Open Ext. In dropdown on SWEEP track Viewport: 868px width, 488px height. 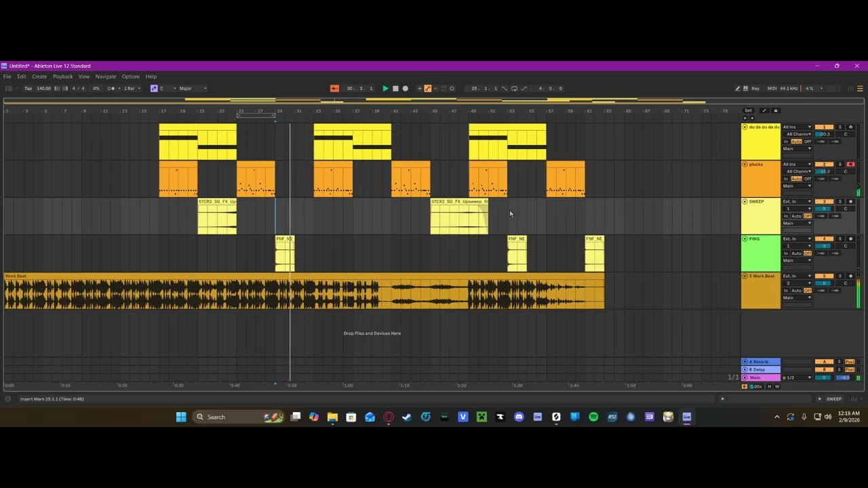pyautogui.click(x=797, y=201)
